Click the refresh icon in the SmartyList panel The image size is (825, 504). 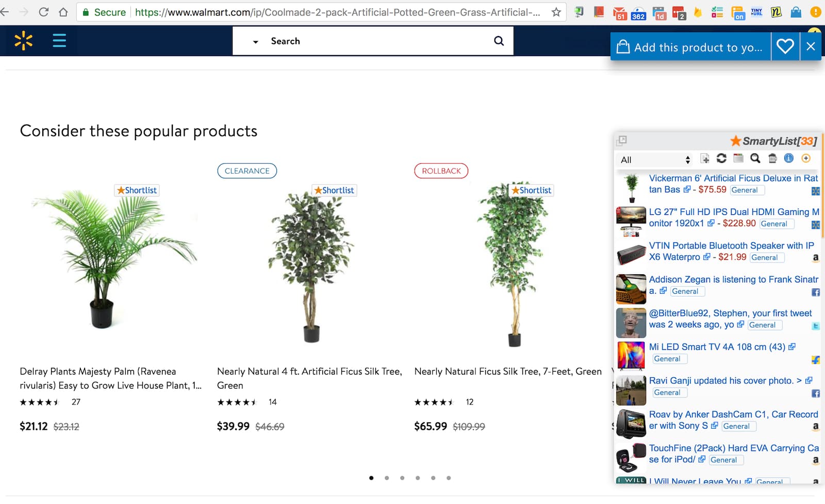[721, 159]
